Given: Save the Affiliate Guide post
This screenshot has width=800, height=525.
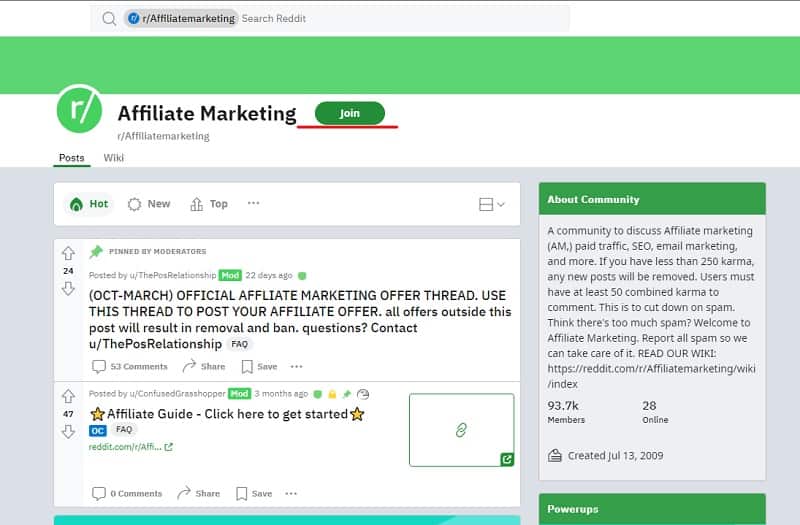Looking at the screenshot, I should pos(254,493).
